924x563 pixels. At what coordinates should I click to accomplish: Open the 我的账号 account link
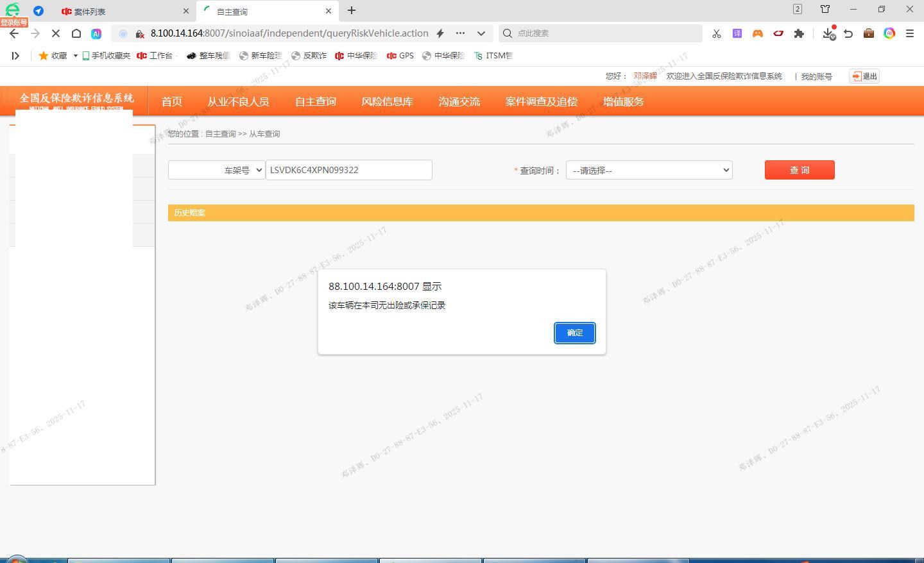coord(816,76)
